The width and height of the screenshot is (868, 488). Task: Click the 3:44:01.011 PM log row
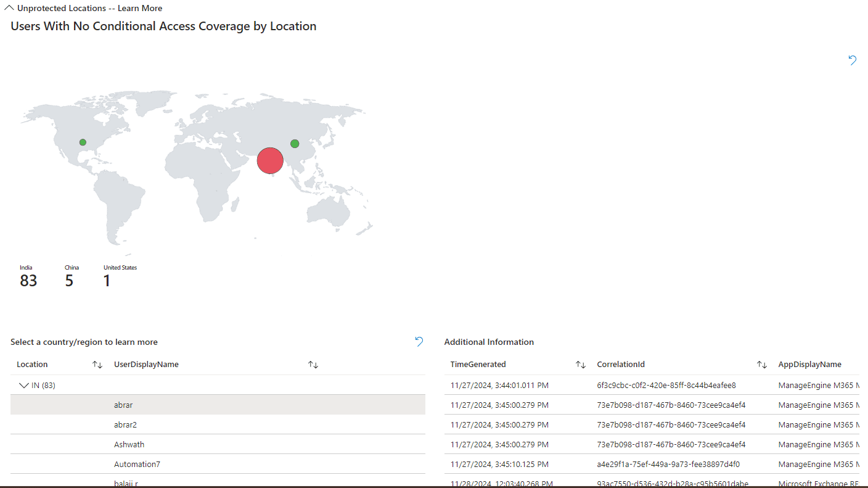coord(499,386)
